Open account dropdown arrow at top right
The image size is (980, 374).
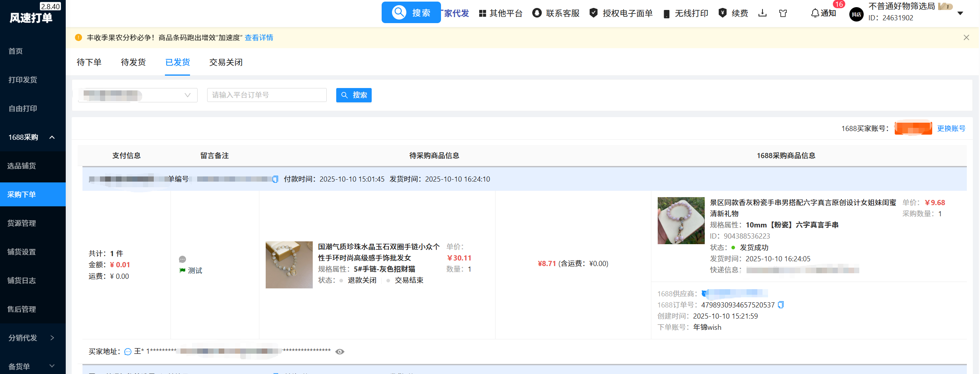[x=960, y=13]
